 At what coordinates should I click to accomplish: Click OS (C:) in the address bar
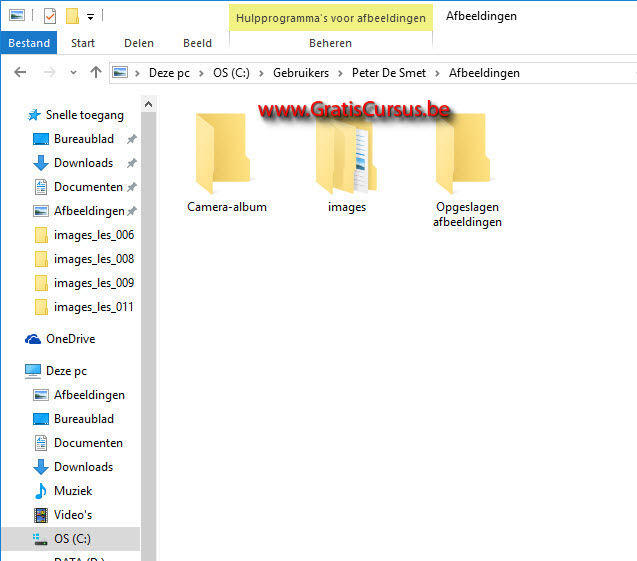pos(232,73)
